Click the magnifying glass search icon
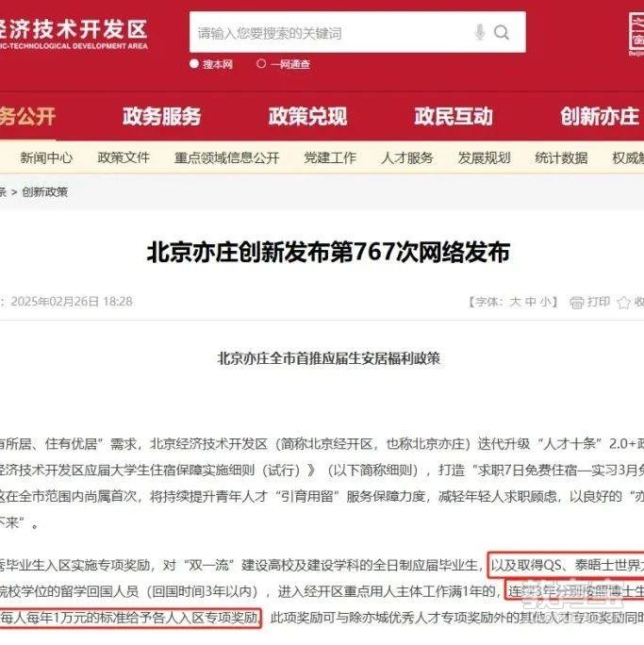 [x=502, y=32]
